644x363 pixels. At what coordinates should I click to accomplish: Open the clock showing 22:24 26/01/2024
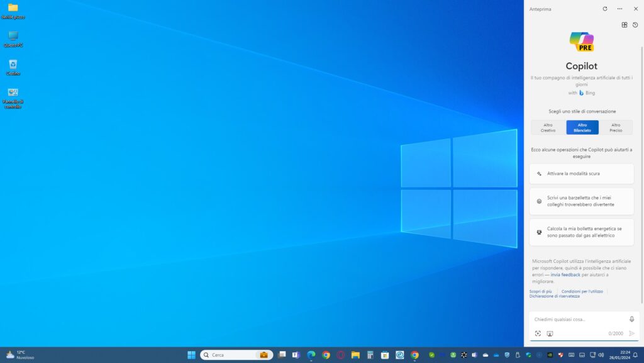coord(619,355)
